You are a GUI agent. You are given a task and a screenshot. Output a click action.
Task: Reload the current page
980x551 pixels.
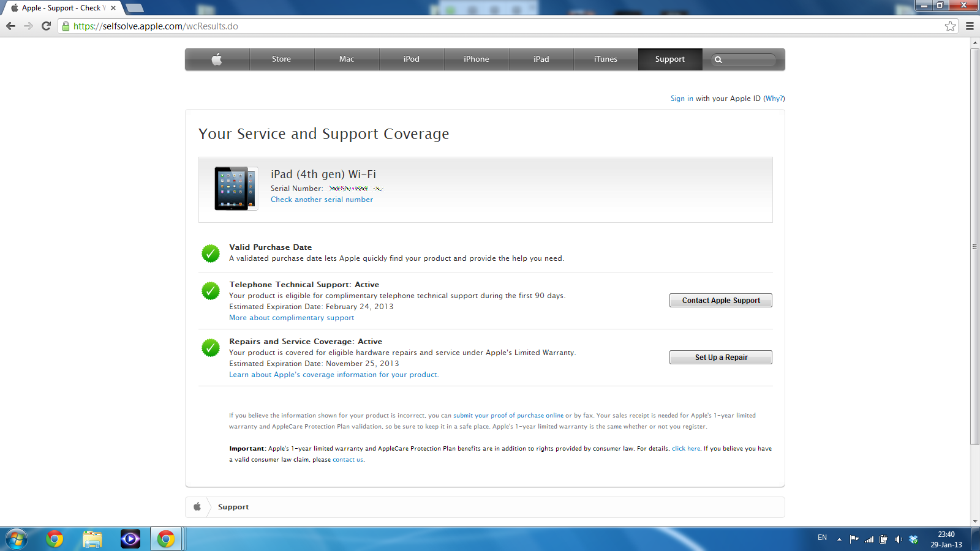[46, 26]
